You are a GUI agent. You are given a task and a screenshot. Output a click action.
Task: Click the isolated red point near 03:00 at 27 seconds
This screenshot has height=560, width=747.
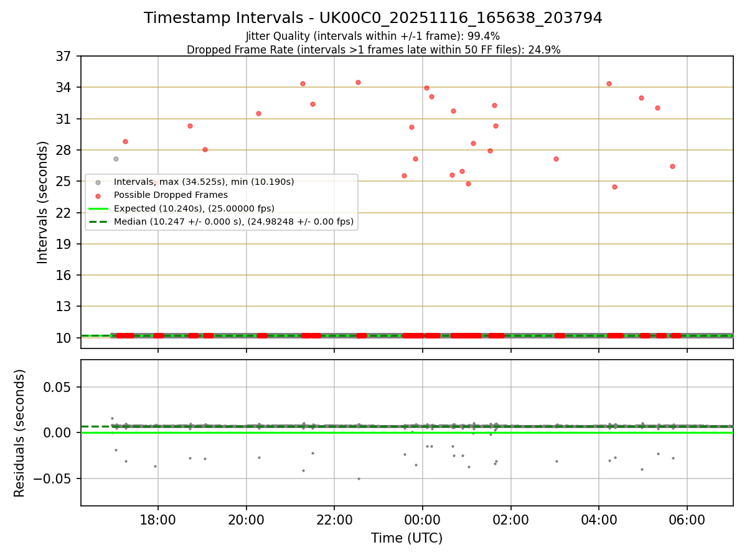tap(556, 159)
